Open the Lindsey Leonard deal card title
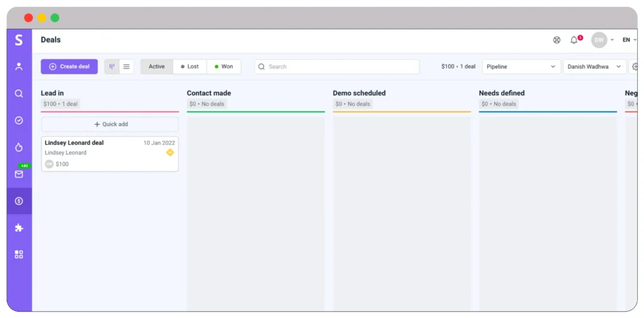 (x=74, y=143)
